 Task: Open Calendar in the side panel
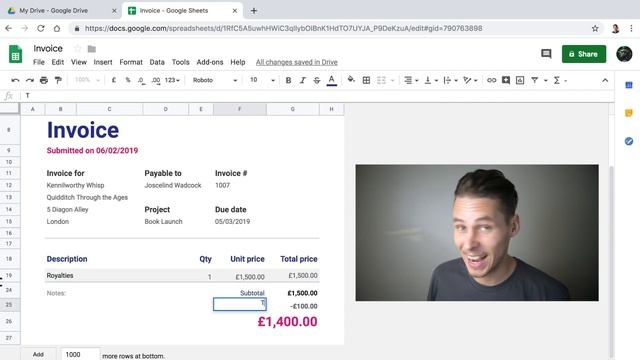629,85
